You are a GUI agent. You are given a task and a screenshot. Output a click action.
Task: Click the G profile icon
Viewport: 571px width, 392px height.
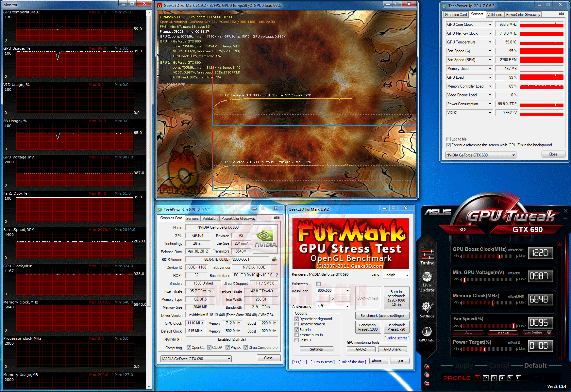(518, 378)
